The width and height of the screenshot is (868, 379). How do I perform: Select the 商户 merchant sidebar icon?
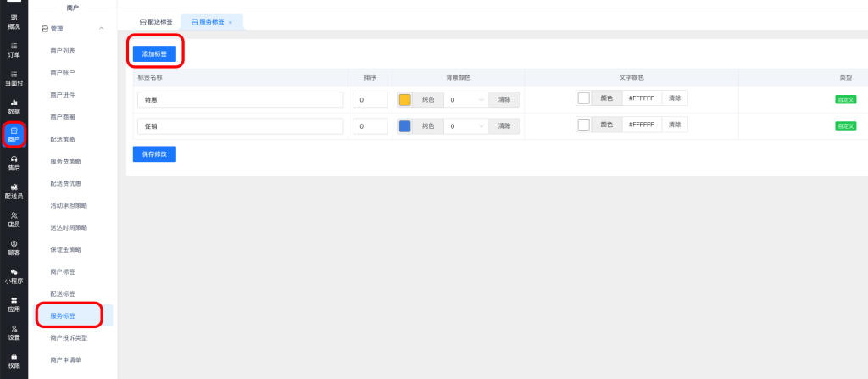tap(14, 134)
